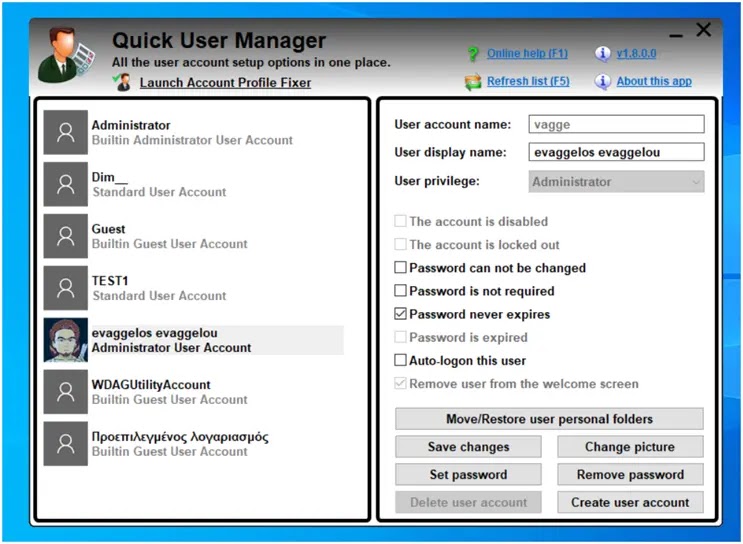The width and height of the screenshot is (743, 544).
Task: Click the Delete user account button
Action: pos(468,502)
